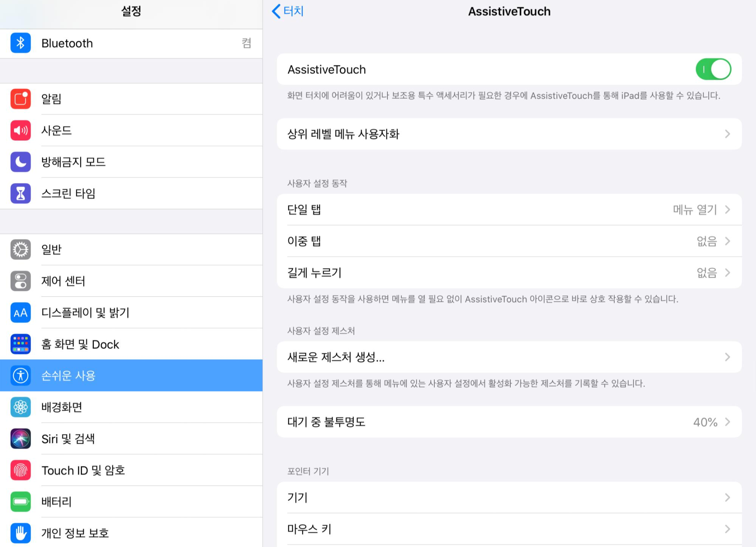Click the 방해금지 모드 moon icon
756x547 pixels.
[x=20, y=162]
